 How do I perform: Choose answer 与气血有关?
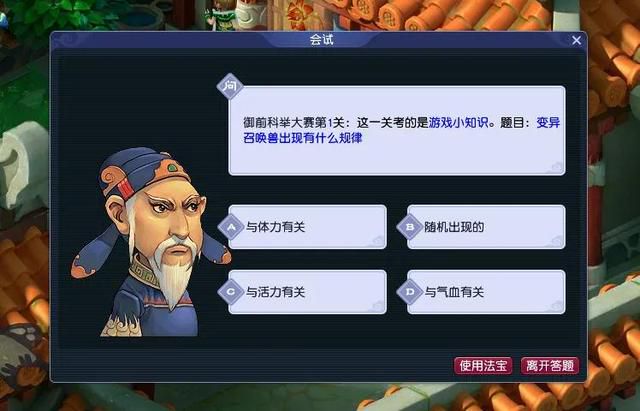coord(486,292)
